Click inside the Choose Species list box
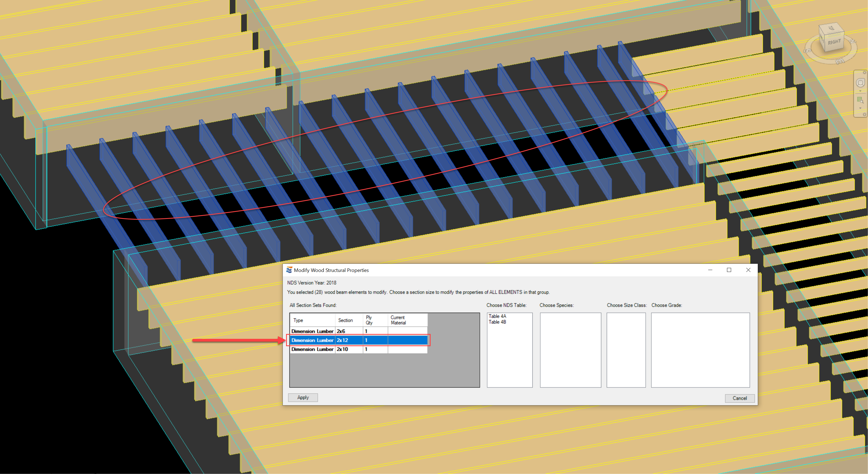 tap(571, 350)
